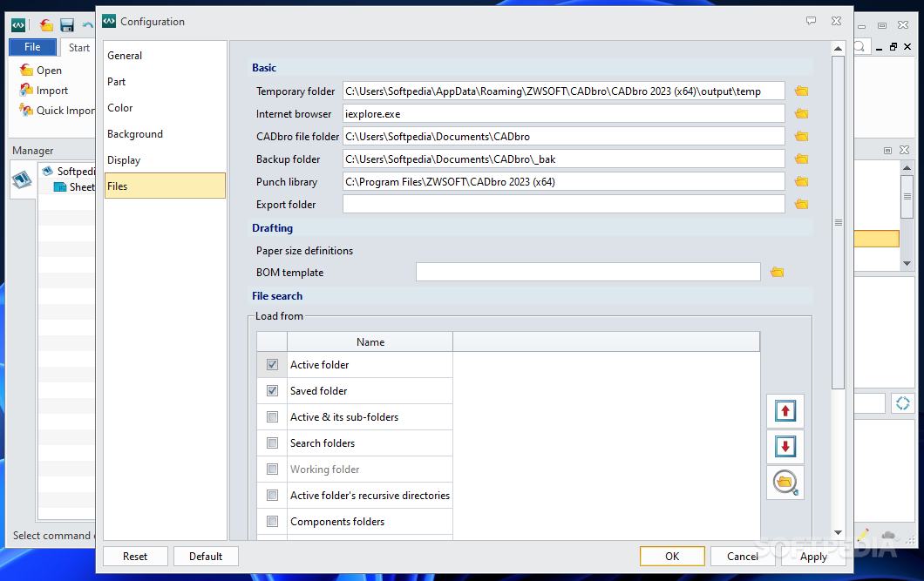Open the General configuration page
The height and width of the screenshot is (581, 924).
pos(165,56)
